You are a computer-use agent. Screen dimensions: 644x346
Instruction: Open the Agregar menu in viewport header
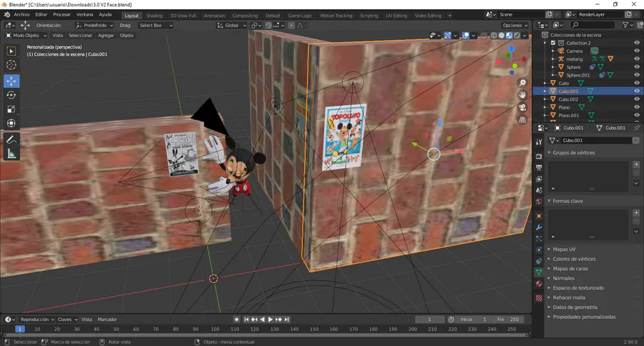106,35
